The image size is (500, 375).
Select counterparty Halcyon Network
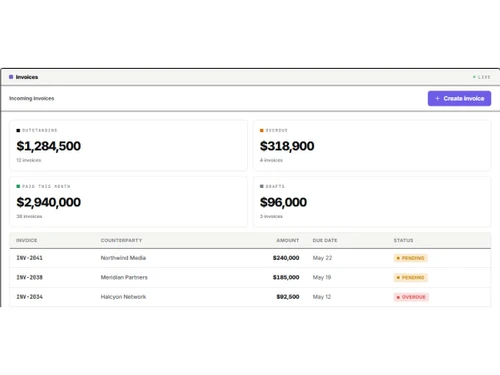tap(123, 297)
